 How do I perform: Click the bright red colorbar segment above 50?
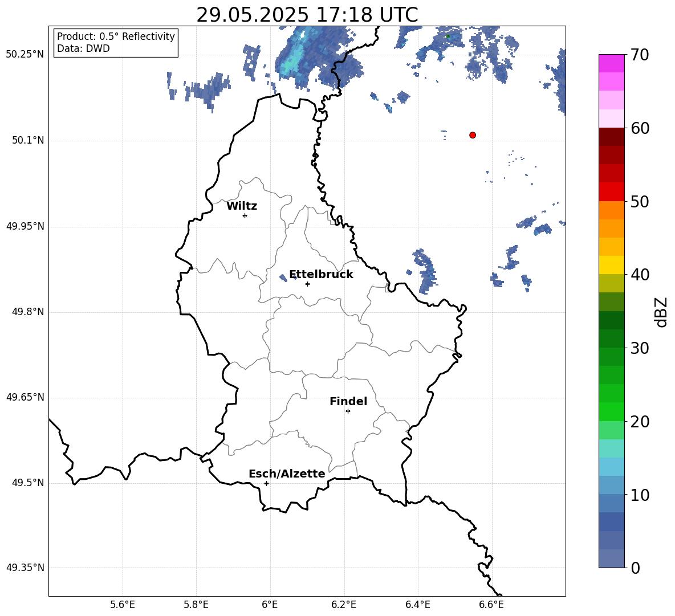[x=611, y=192]
